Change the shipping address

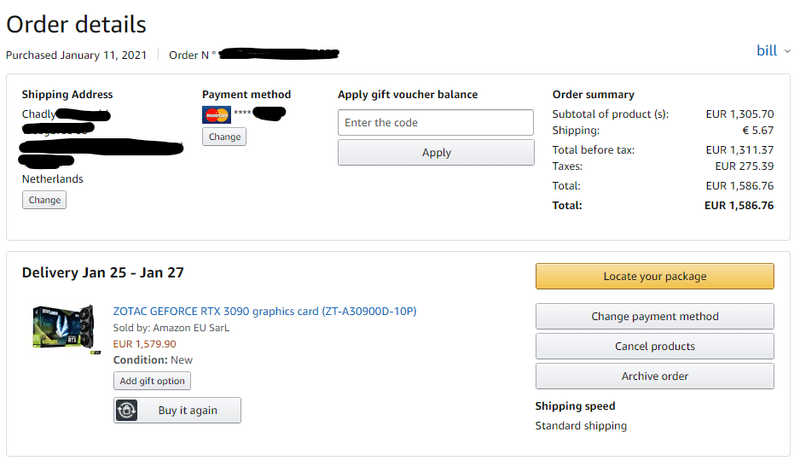coord(44,200)
